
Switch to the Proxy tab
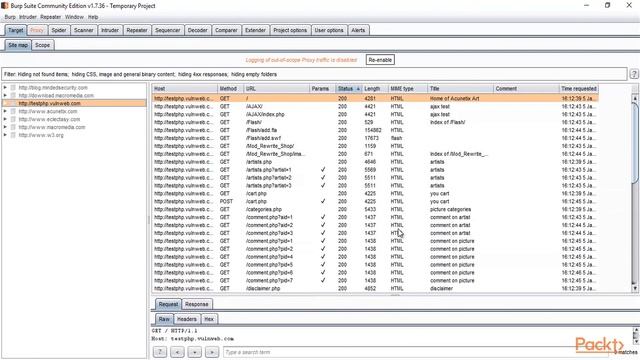tap(37, 30)
